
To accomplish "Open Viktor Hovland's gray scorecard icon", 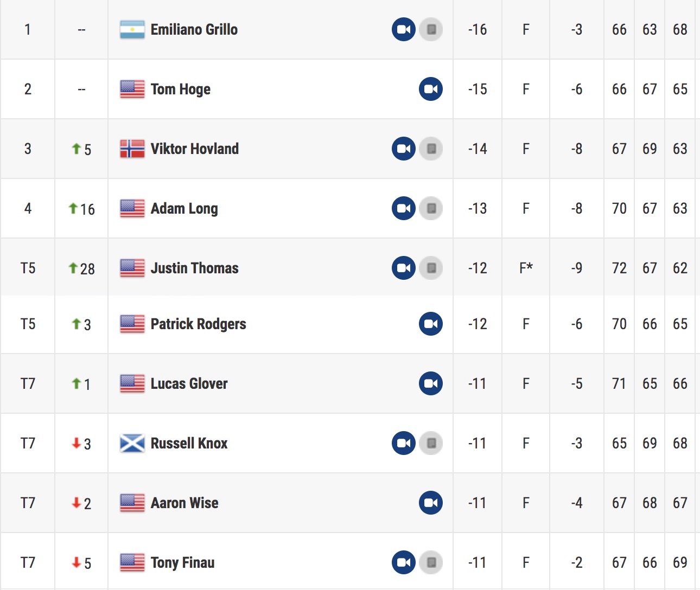I will [431, 149].
